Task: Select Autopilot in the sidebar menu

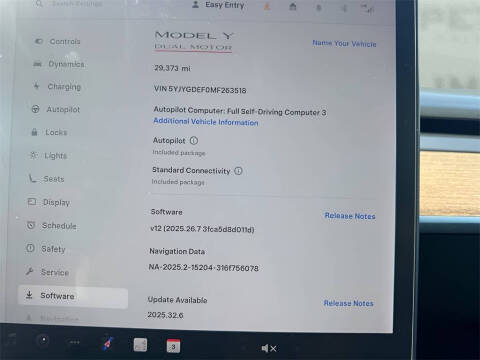Action: 55,109
